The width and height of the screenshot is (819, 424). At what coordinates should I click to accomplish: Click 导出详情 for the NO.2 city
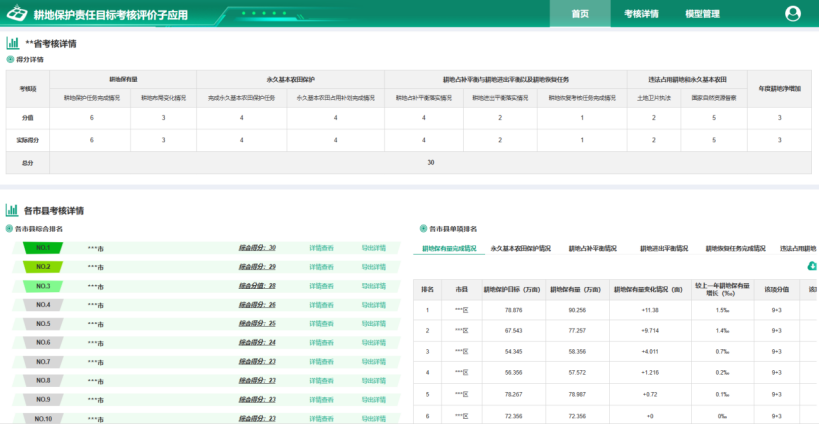click(374, 267)
